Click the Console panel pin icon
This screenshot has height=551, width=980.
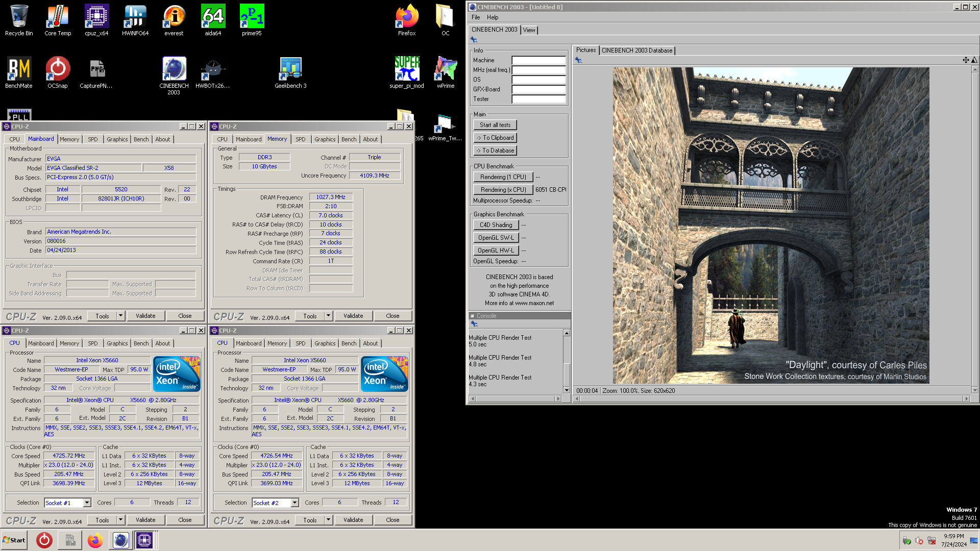474,324
